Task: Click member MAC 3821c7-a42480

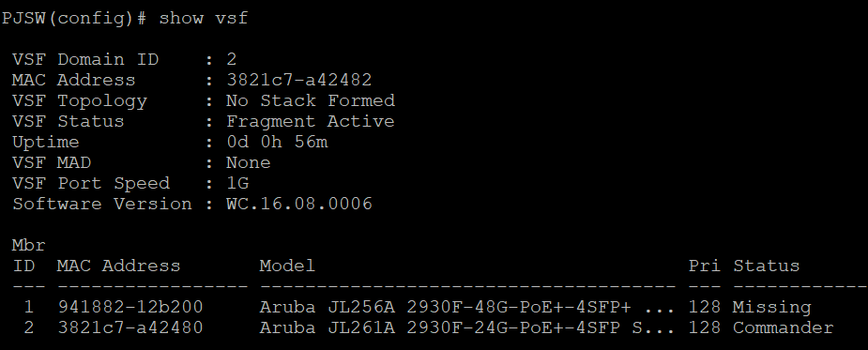Action: click(130, 327)
